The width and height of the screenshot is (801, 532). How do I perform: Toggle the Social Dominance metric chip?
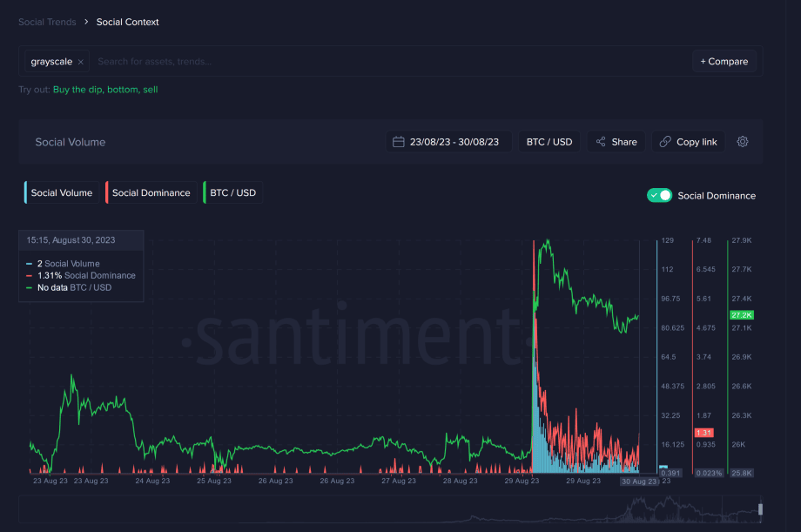[151, 192]
